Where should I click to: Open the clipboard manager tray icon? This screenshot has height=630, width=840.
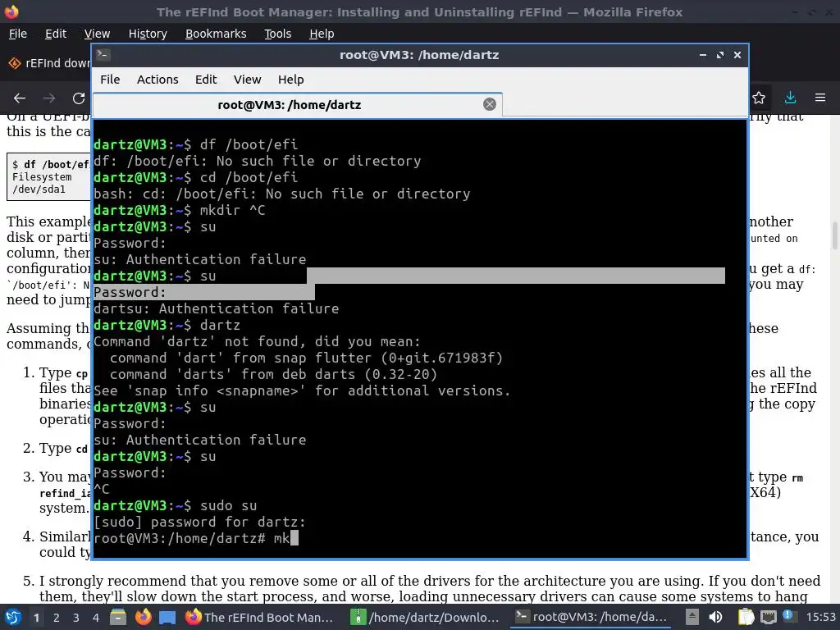click(746, 617)
